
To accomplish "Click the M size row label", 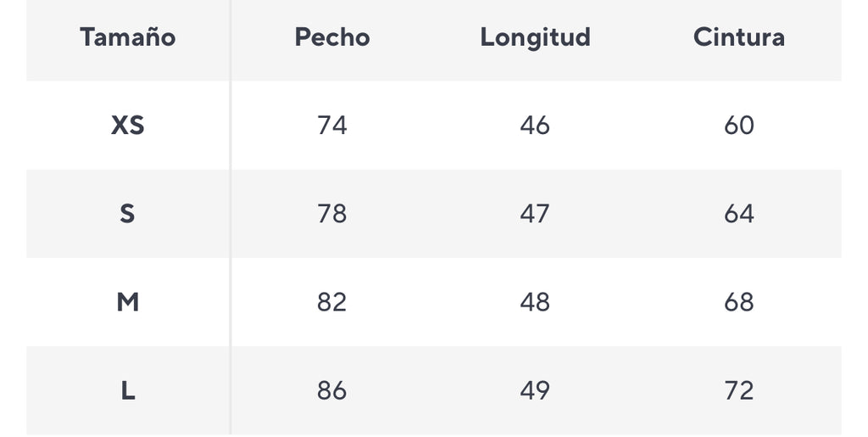I will click(128, 302).
